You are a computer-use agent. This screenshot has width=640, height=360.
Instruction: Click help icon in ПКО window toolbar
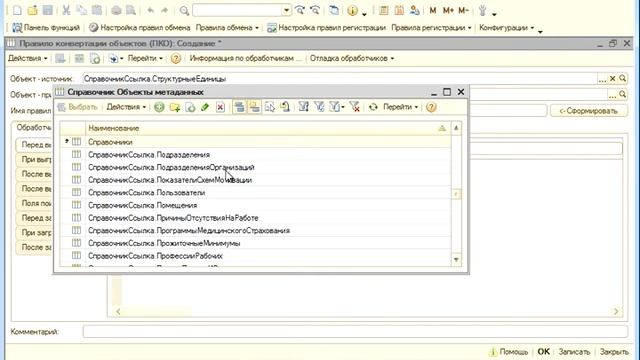(176, 58)
